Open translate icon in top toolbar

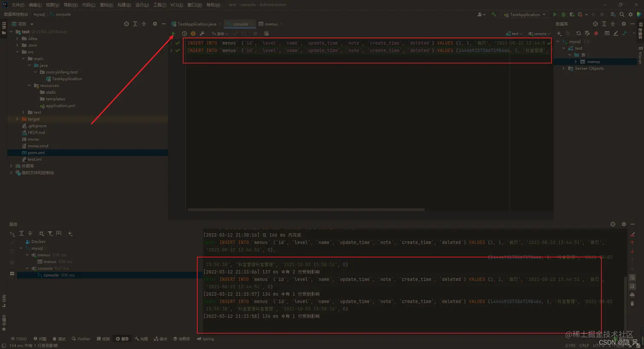point(612,14)
